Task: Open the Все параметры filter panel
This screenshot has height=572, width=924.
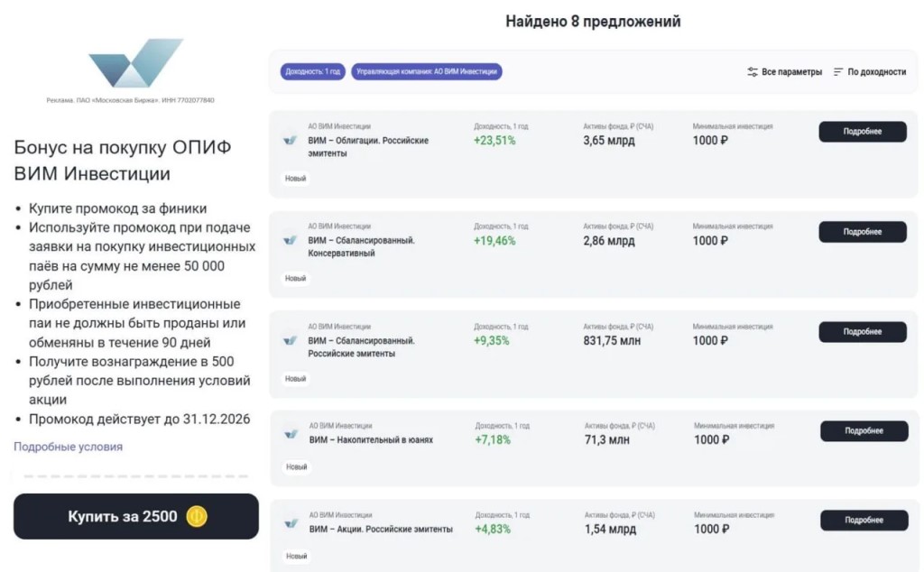Action: point(784,72)
